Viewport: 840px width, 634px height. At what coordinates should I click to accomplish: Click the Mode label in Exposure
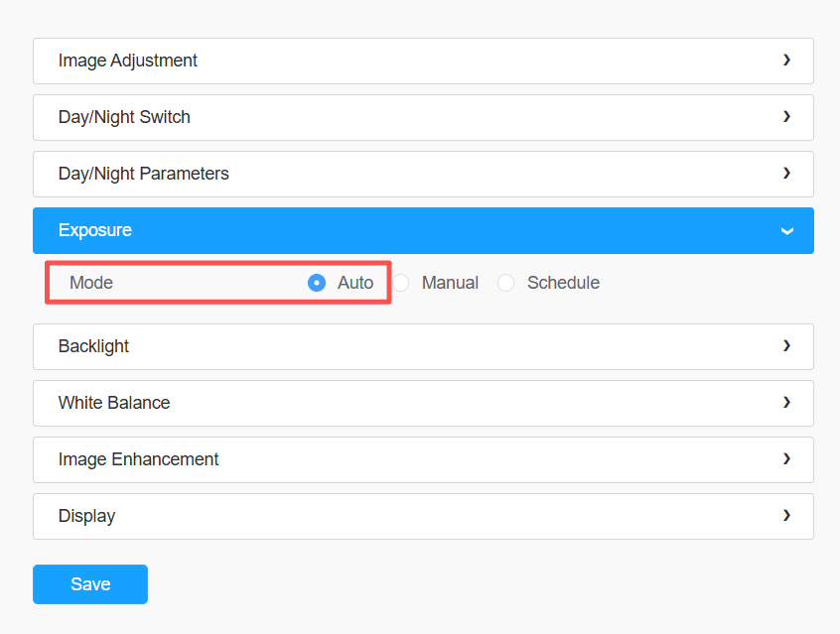[x=91, y=282]
